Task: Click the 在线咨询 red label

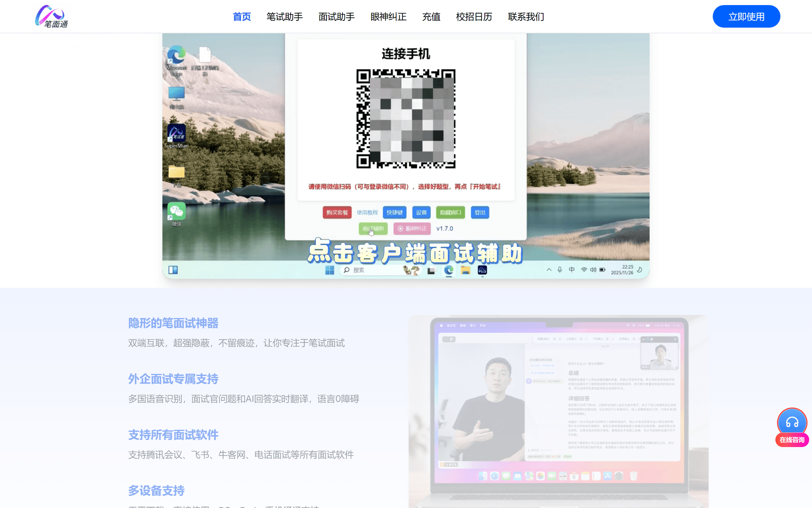Action: click(x=792, y=440)
